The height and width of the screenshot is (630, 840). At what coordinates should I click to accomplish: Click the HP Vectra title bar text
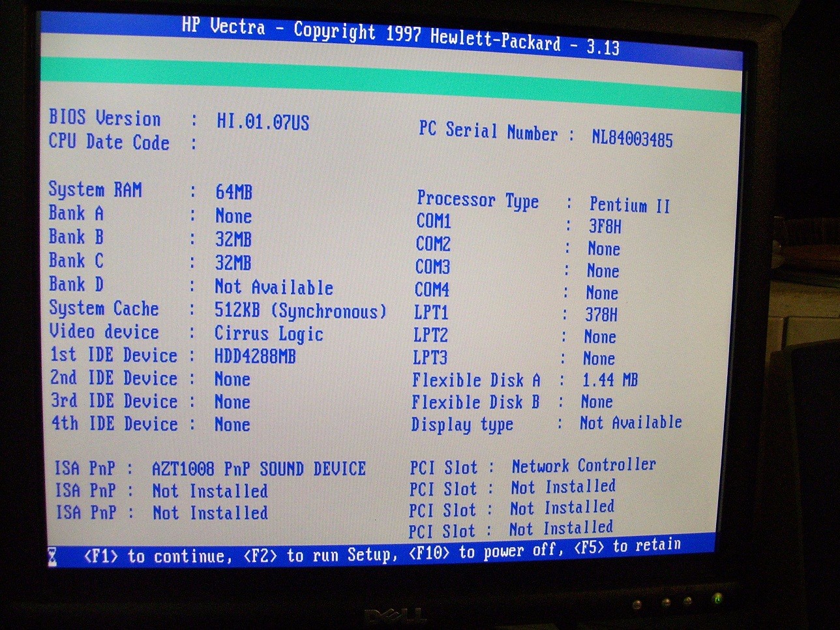[400, 37]
